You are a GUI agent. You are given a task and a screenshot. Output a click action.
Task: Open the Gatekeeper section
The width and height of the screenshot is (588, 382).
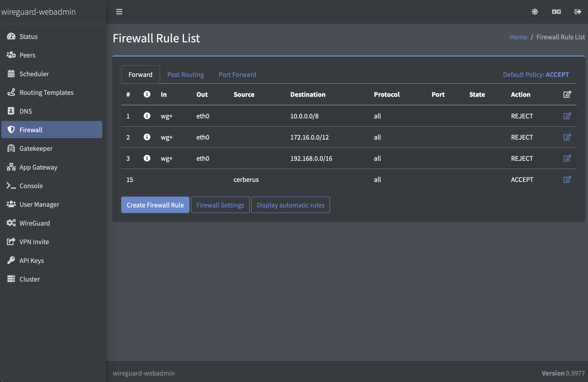(x=36, y=148)
